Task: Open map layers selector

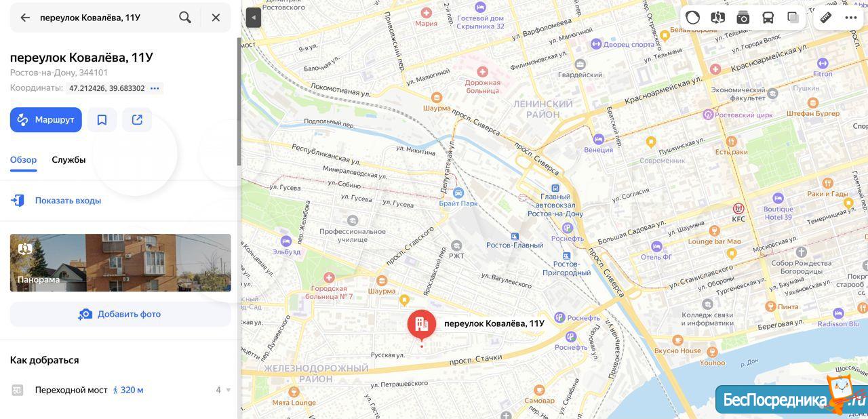Action: [793, 18]
